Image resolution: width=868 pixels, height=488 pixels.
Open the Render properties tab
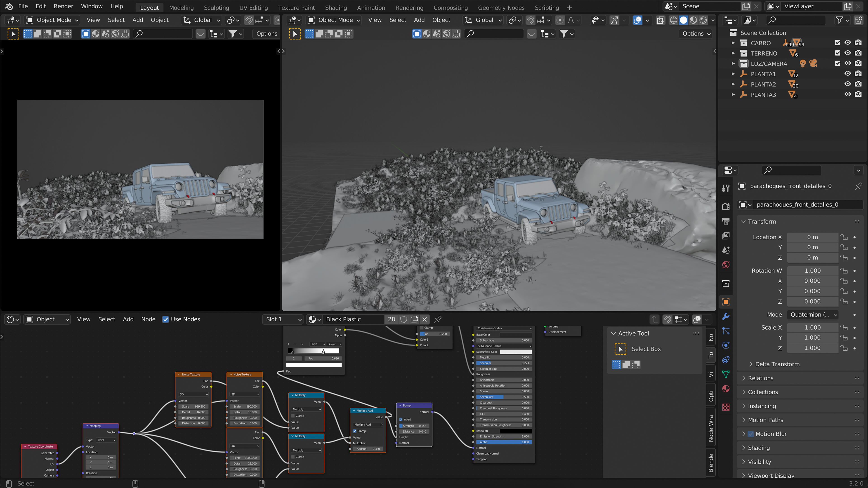click(x=726, y=206)
